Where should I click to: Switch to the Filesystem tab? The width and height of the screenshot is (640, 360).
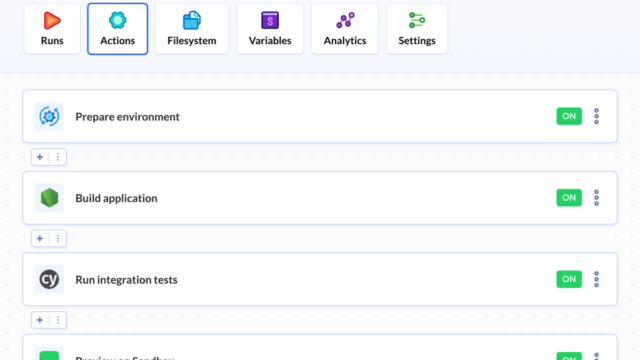tap(192, 29)
